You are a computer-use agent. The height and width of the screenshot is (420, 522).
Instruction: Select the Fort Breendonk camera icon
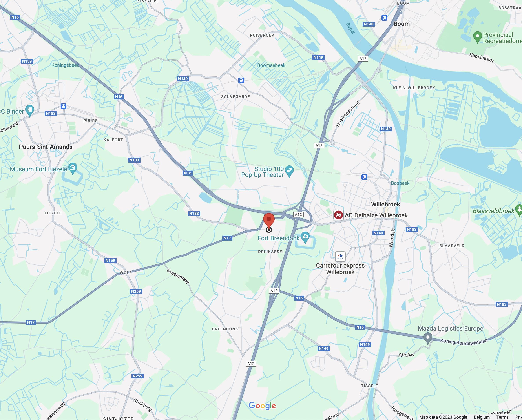[305, 237]
